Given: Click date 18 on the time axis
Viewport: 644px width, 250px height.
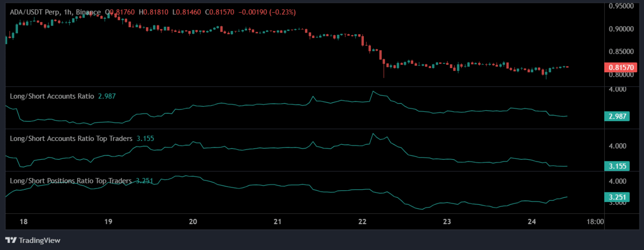Looking at the screenshot, I should (24, 222).
